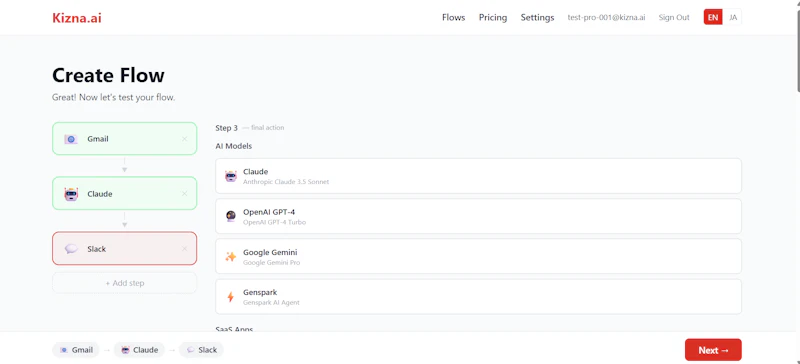Remove the Claude step
The width and height of the screenshot is (800, 364).
(x=184, y=194)
